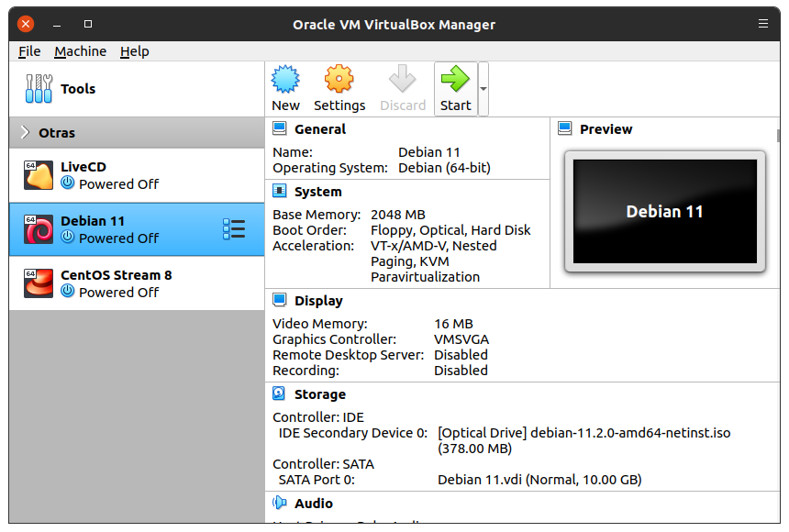Select the CentOS Stream 8 red hat icon

point(39,283)
